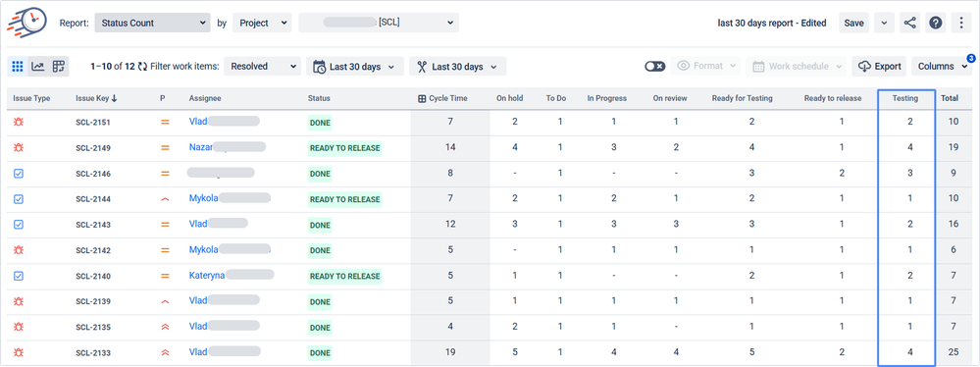Open the three-dot more options menu

tap(961, 24)
